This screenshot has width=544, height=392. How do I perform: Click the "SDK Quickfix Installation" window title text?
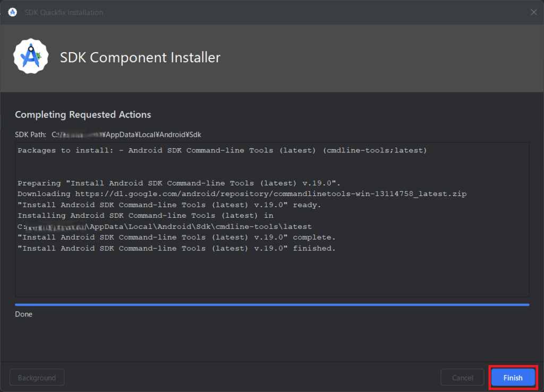click(64, 12)
